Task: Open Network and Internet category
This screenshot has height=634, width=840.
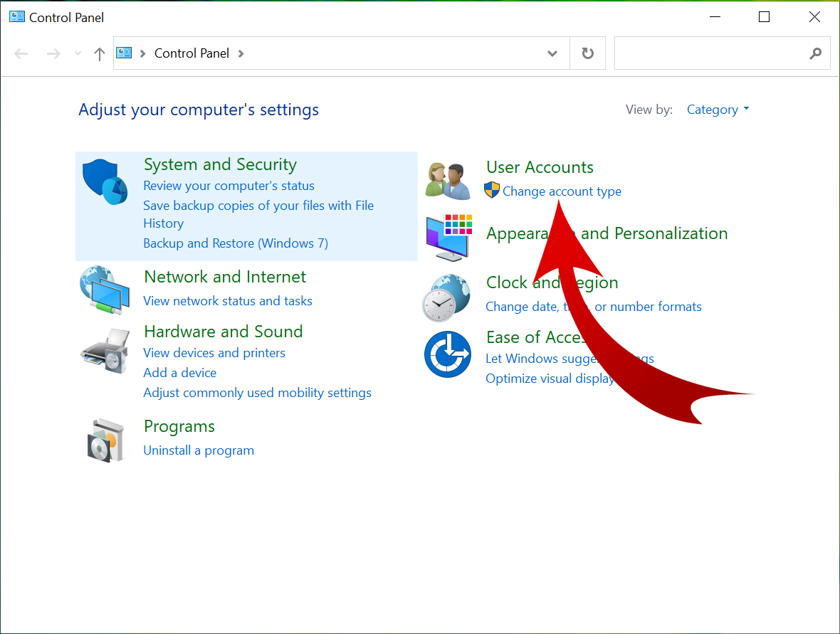Action: pos(225,277)
